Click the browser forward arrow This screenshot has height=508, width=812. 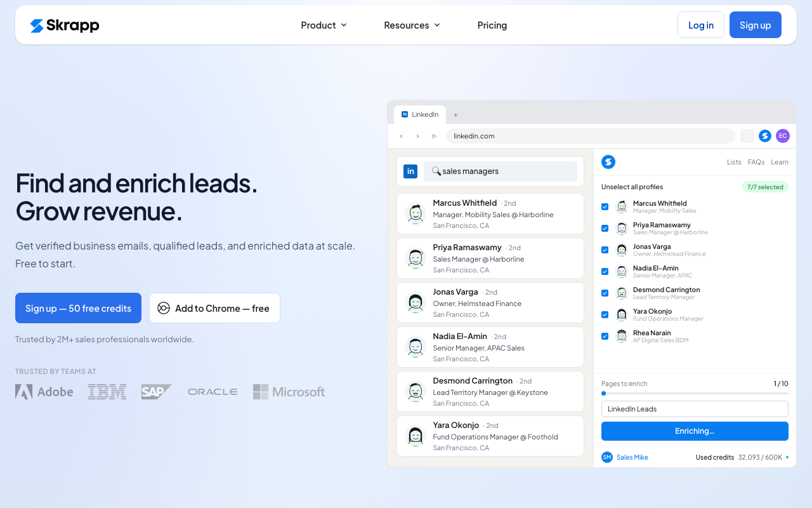[x=417, y=136]
